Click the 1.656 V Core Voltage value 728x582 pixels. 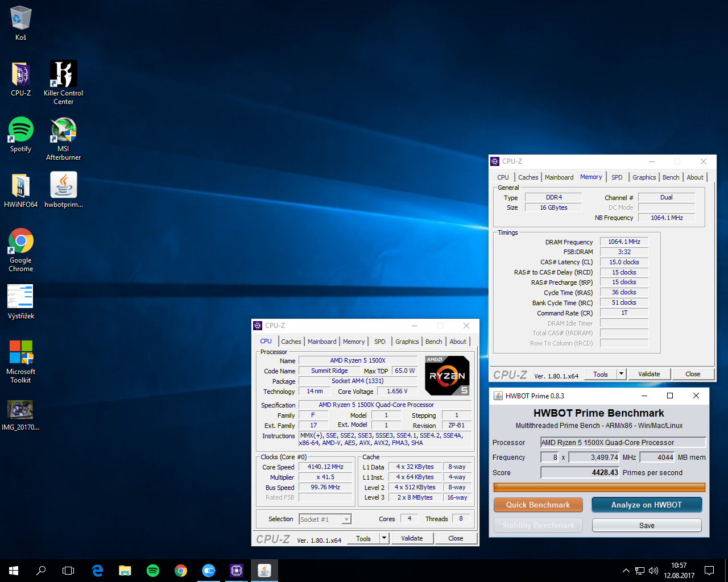397,391
